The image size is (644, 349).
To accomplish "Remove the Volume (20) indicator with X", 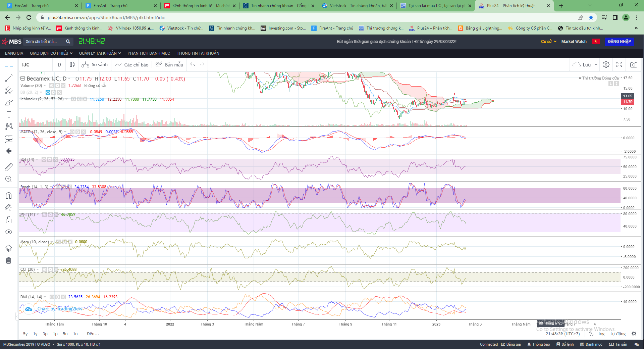I will [63, 86].
